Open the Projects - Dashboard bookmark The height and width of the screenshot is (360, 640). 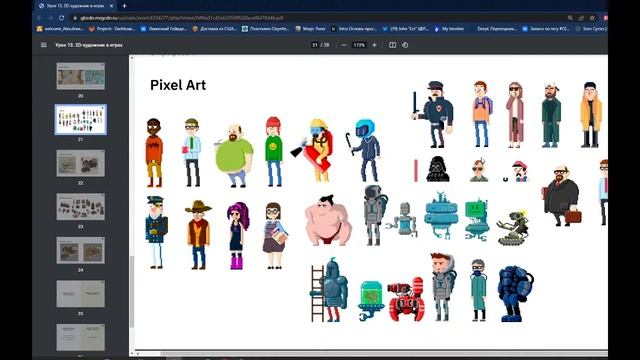pos(112,29)
